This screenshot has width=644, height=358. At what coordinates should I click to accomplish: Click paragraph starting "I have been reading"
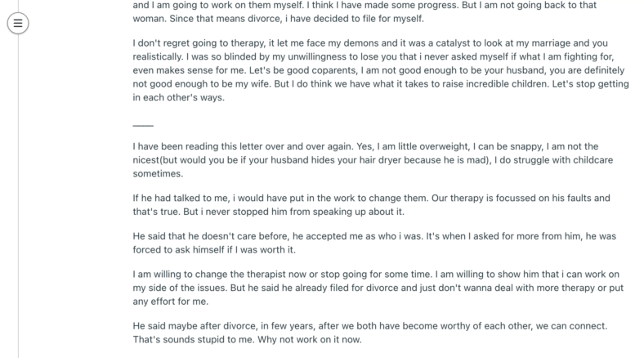click(x=373, y=160)
